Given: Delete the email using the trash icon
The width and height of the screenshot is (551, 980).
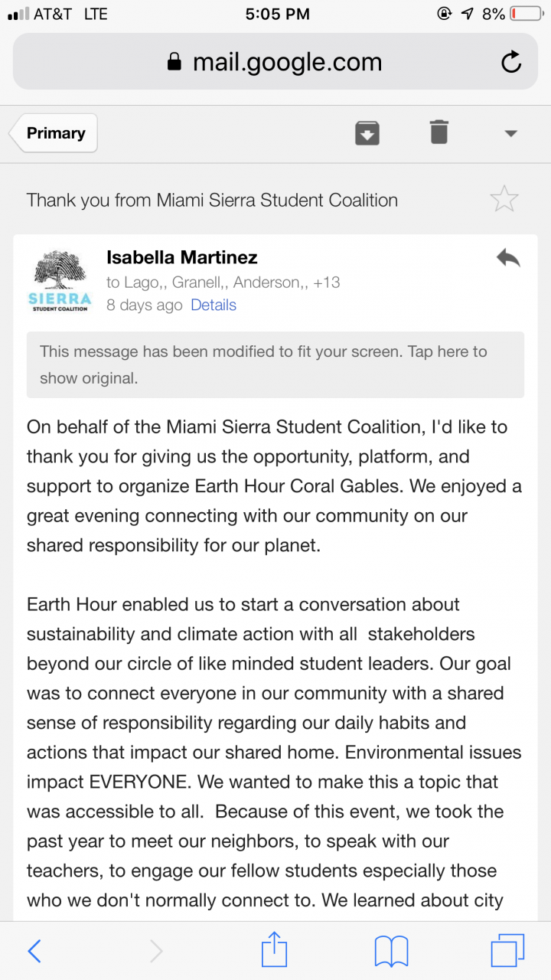Looking at the screenshot, I should (x=439, y=132).
